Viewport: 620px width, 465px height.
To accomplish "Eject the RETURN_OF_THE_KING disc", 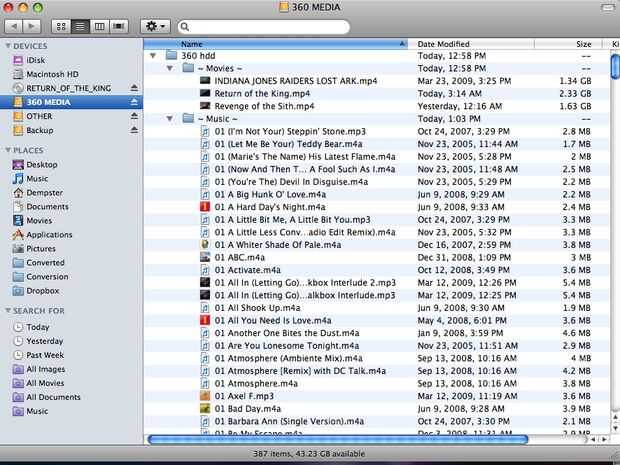I will 134,88.
